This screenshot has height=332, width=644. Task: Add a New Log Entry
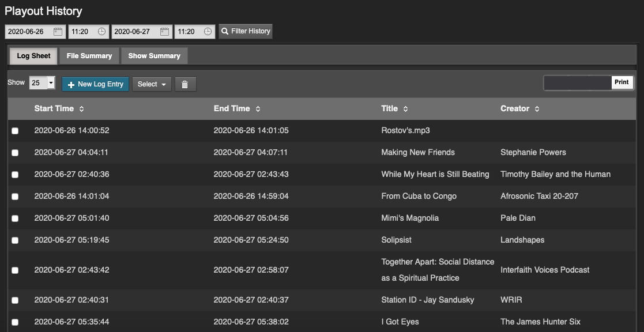click(x=95, y=84)
